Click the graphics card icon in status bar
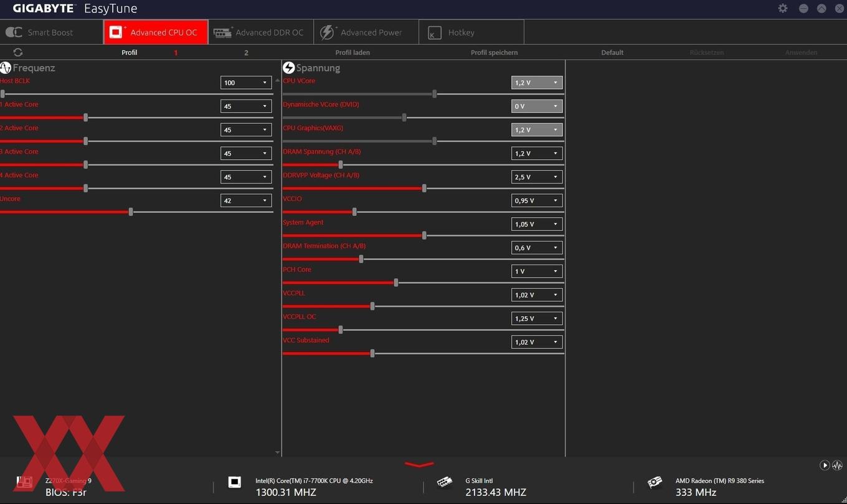847x504 pixels. click(x=655, y=482)
